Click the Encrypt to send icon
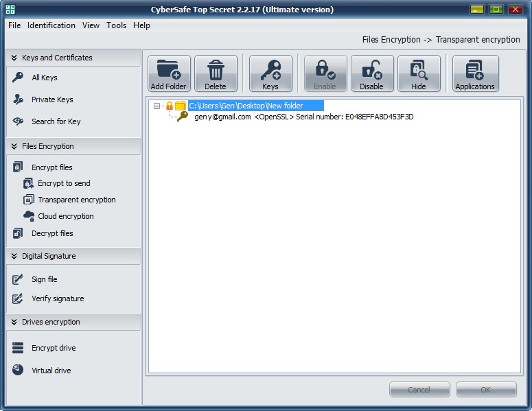The image size is (532, 411). coord(29,183)
